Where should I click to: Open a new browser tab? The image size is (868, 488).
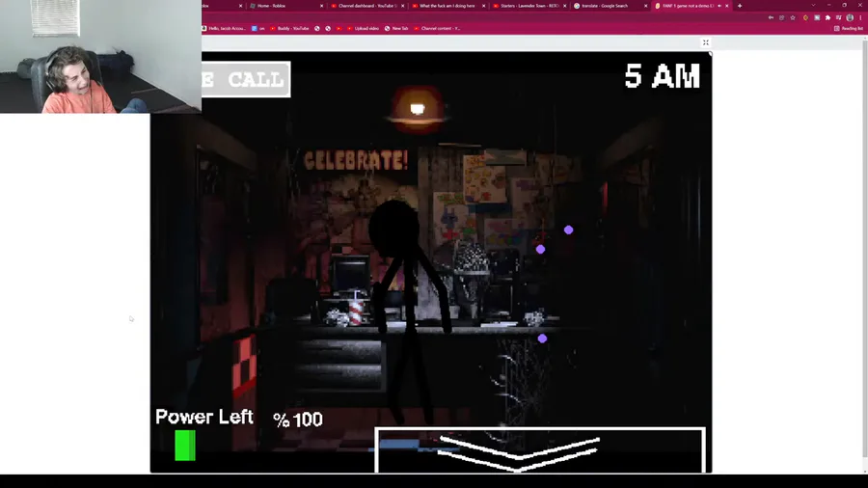click(x=740, y=6)
